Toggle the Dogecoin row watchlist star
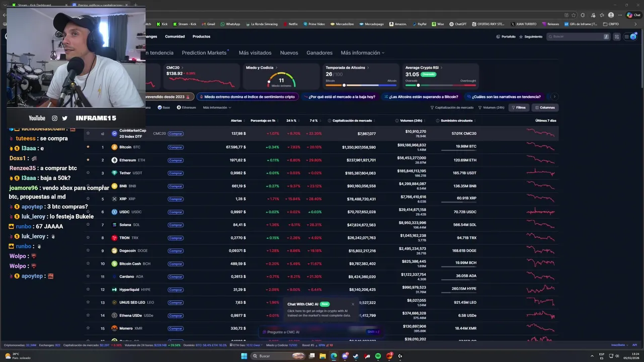 [88, 250]
